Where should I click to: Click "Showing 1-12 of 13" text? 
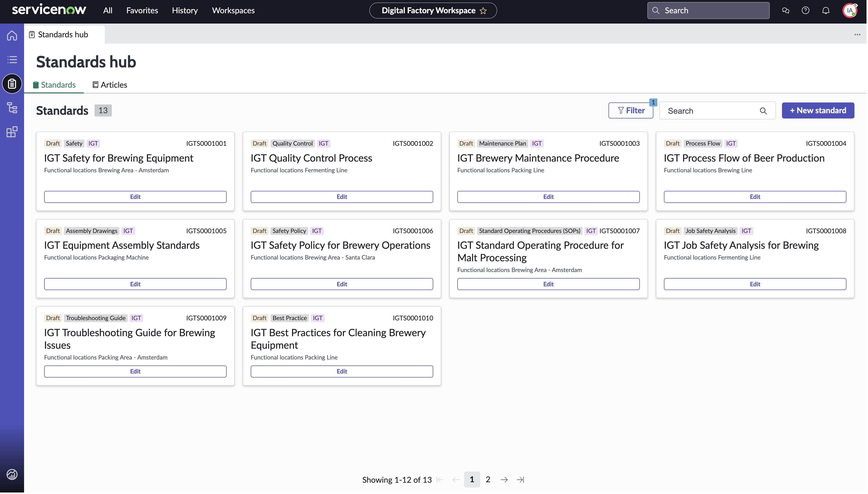pyautogui.click(x=397, y=480)
